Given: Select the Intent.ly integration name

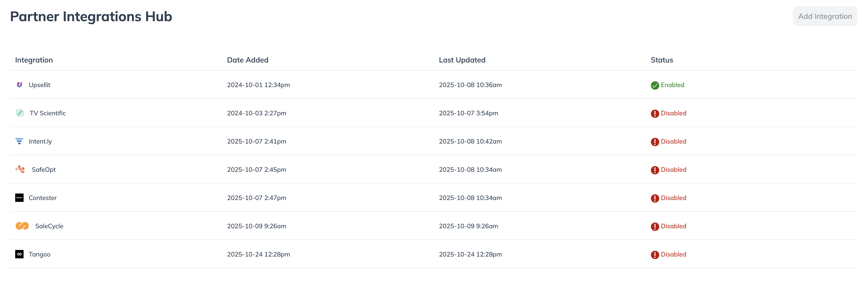Looking at the screenshot, I should [40, 141].
